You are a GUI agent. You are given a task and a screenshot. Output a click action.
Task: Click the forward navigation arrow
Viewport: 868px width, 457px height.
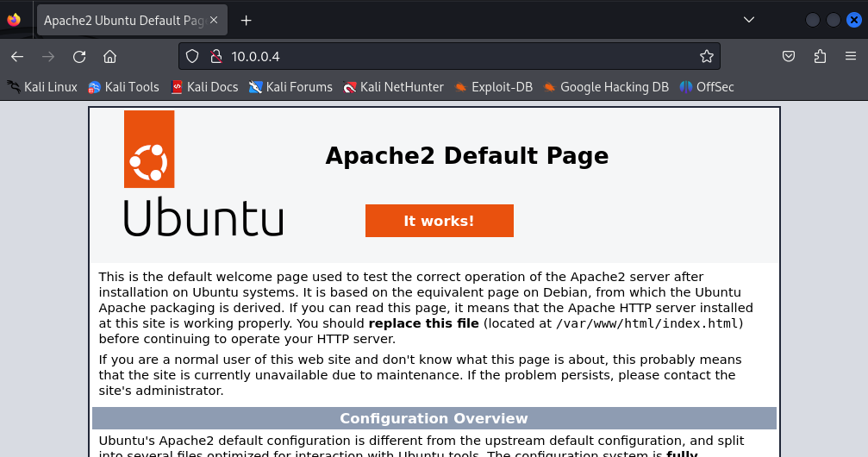click(x=48, y=57)
